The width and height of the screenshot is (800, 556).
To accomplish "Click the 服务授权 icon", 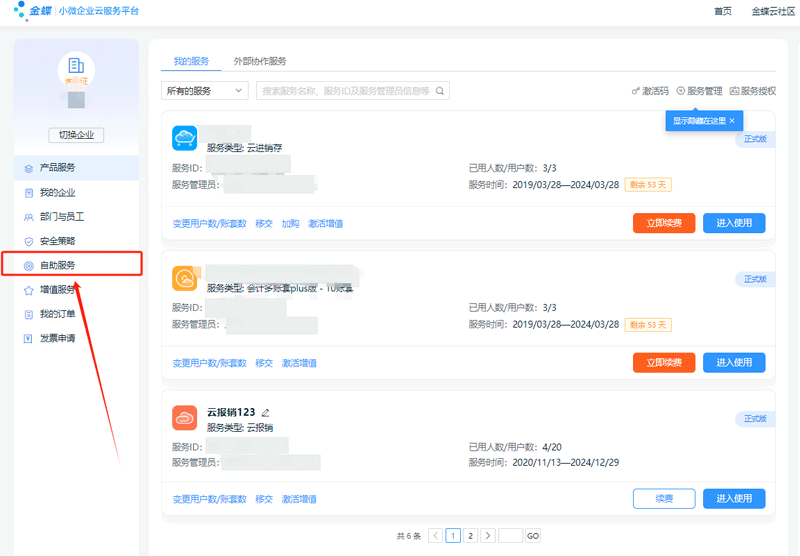I will tap(734, 91).
